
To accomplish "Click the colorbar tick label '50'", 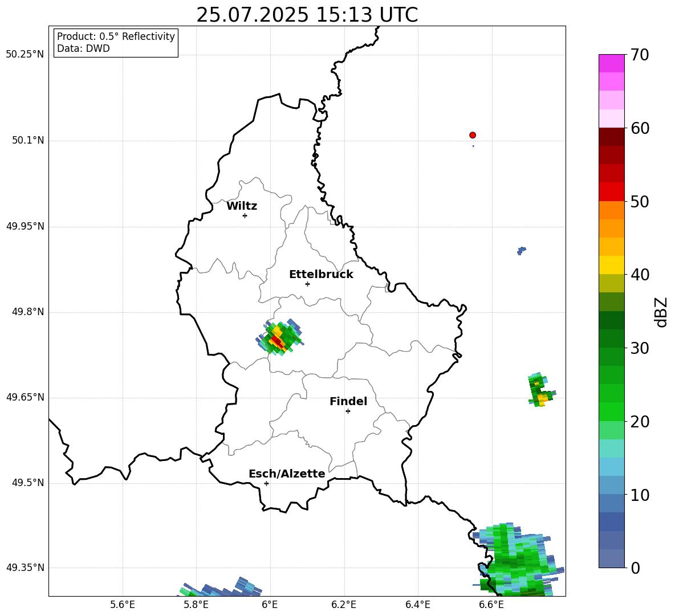I will [640, 202].
